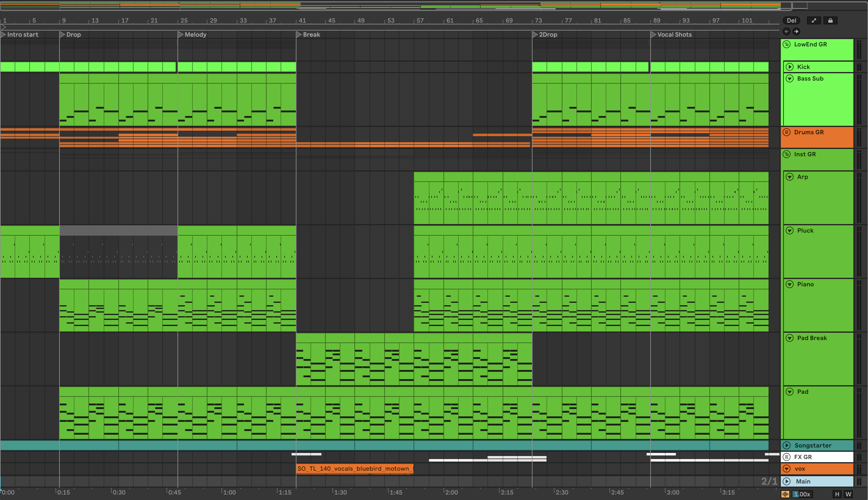Select the Songstarter track header
This screenshot has height=500, width=868.
tap(817, 445)
